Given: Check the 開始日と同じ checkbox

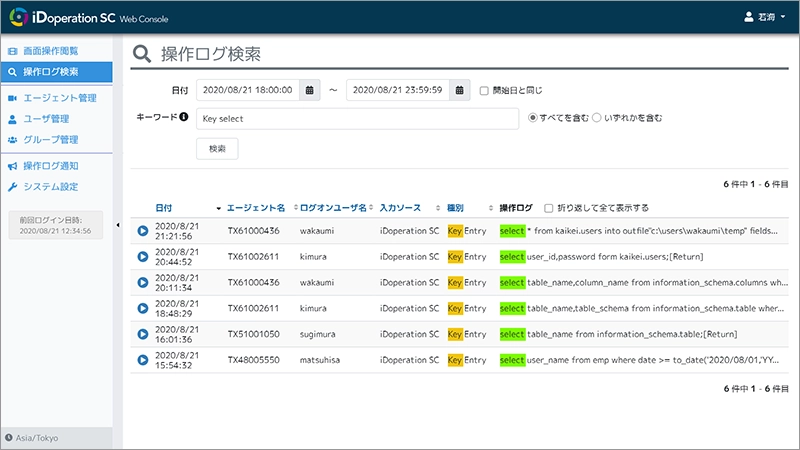Looking at the screenshot, I should point(484,90).
